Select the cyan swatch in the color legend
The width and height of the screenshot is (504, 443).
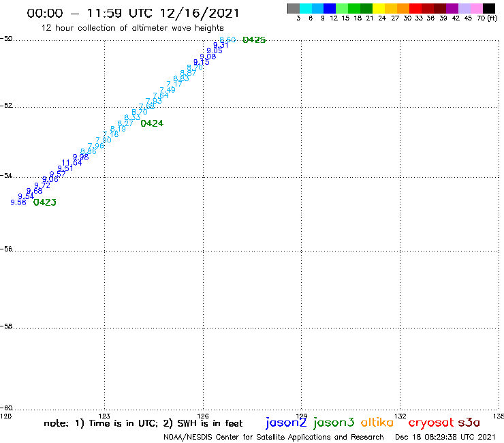306,8
